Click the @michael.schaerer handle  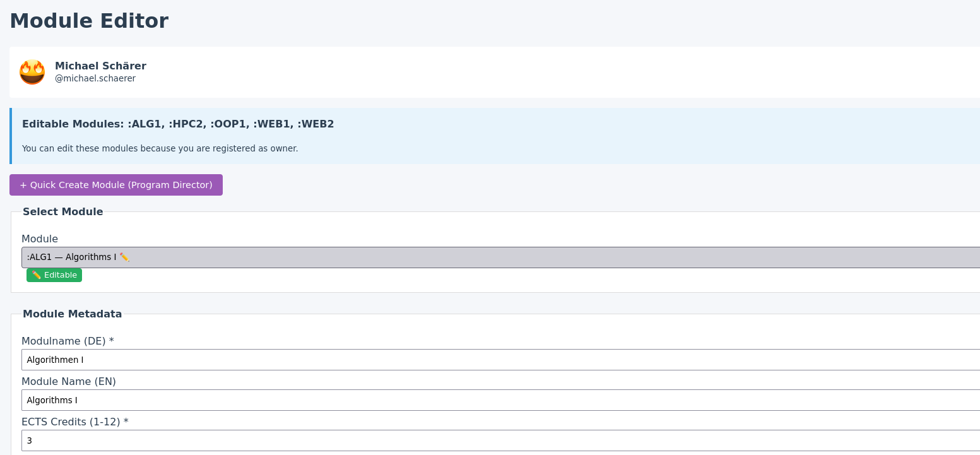click(95, 78)
